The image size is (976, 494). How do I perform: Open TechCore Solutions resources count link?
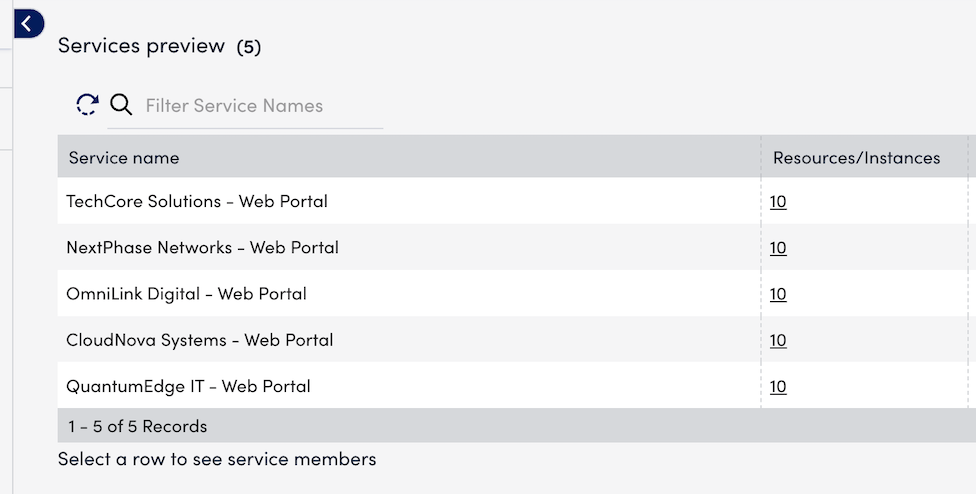(x=778, y=202)
